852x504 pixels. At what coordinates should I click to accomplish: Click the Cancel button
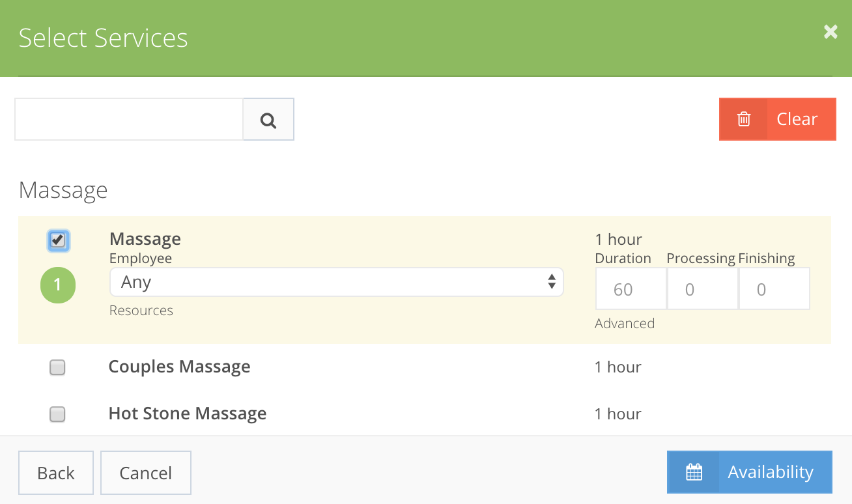145,472
